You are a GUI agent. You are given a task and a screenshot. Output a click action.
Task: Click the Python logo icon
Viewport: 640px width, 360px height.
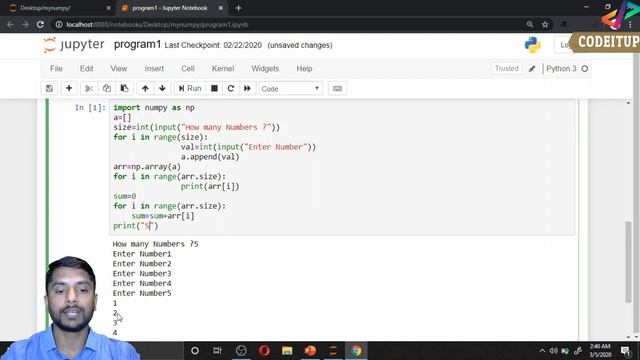(x=533, y=45)
